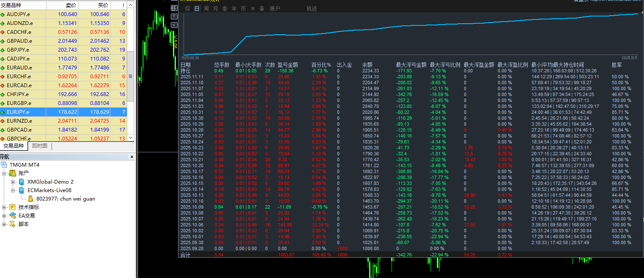
Task: Click the market watch vertical scrollbar
Action: click(x=131, y=75)
